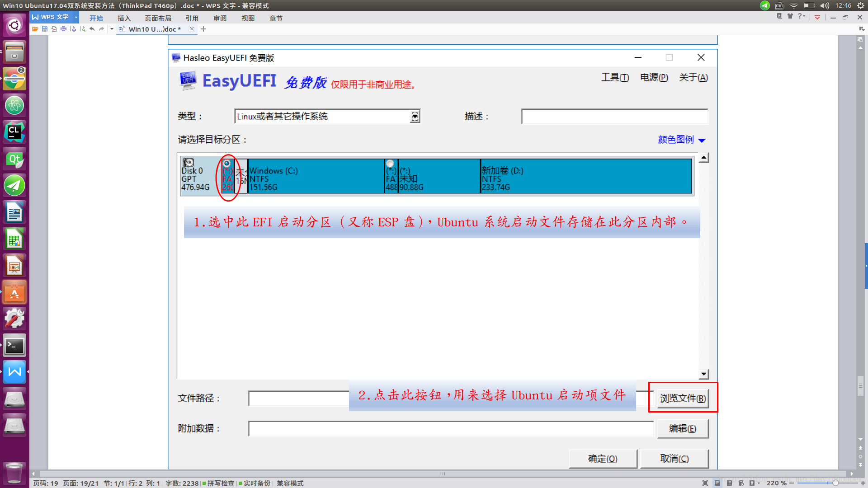Launch Atom editor from the launcher
Viewport: 868px width, 488px height.
point(14,105)
